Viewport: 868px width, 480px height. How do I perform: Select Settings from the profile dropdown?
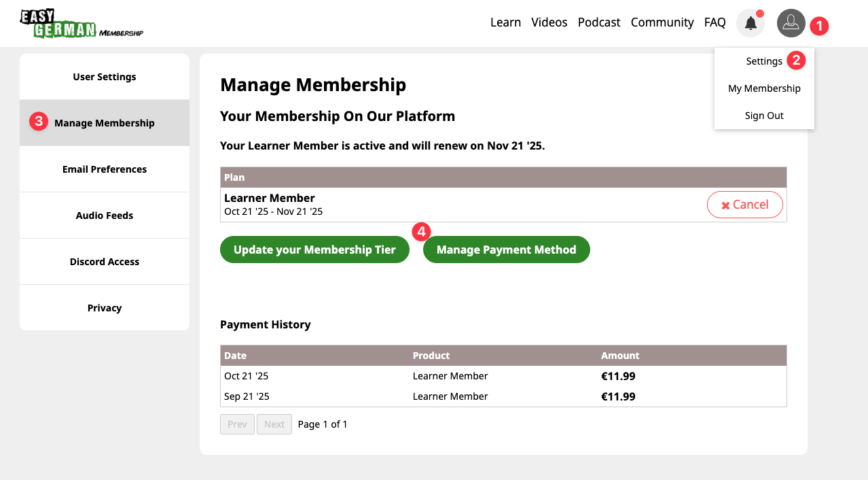763,61
